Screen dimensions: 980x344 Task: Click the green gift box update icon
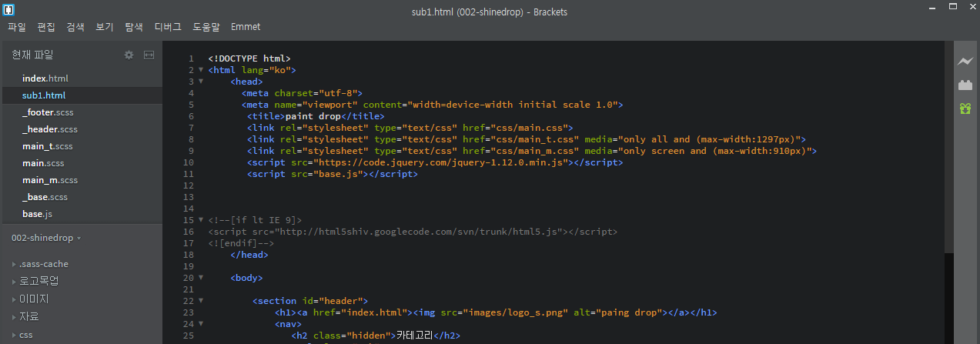click(x=965, y=109)
